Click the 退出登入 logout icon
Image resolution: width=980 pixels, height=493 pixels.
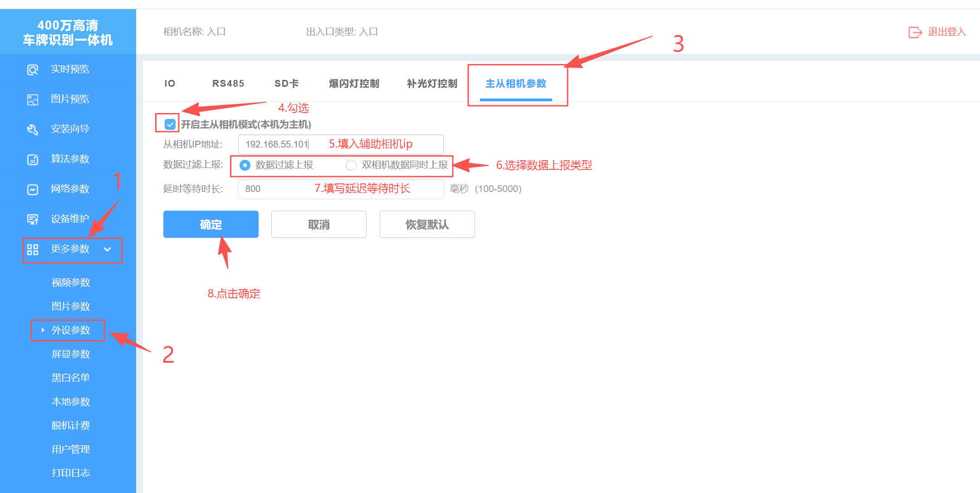[915, 32]
